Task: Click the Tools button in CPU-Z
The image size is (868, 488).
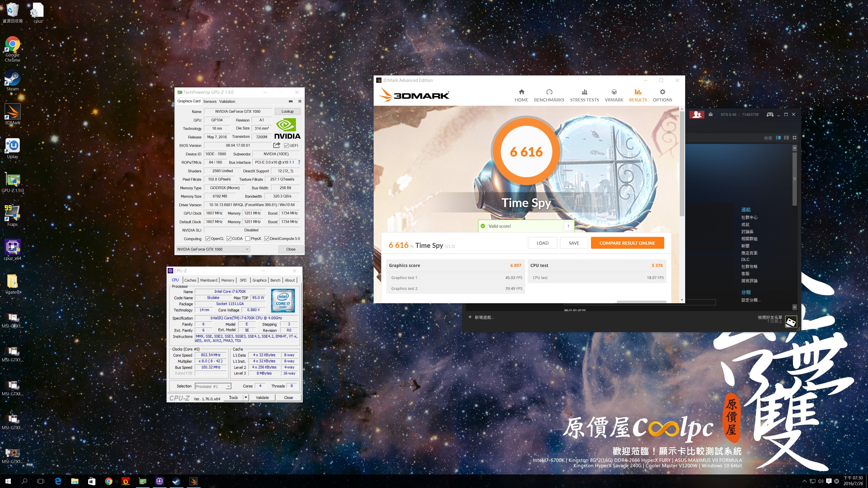Action: tap(234, 397)
